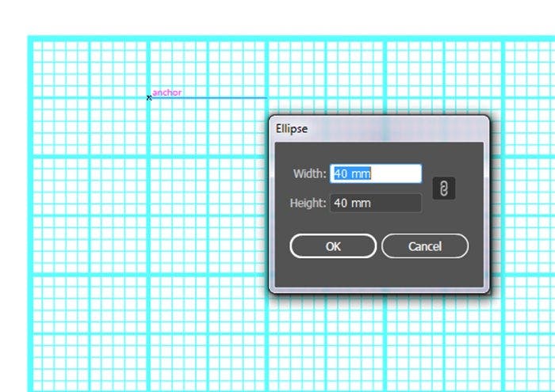This screenshot has width=555, height=392.
Task: Click the top-left corner of the cyan grid
Action: (30, 38)
